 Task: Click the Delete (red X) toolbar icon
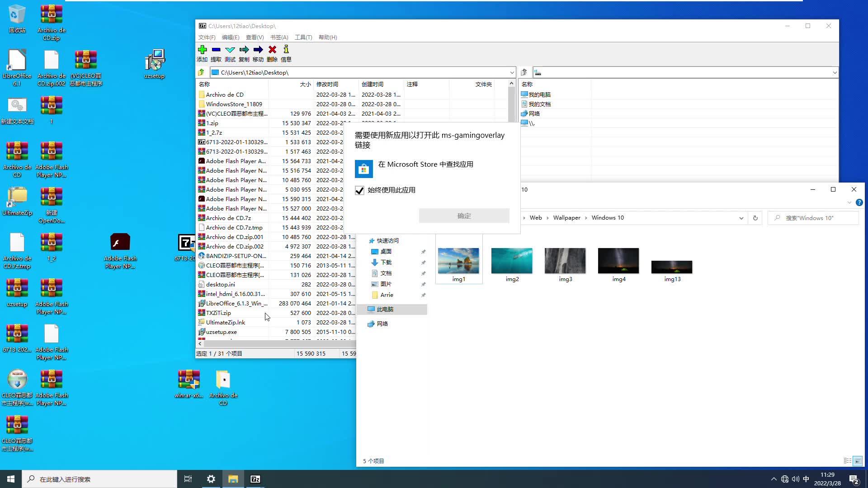272,49
